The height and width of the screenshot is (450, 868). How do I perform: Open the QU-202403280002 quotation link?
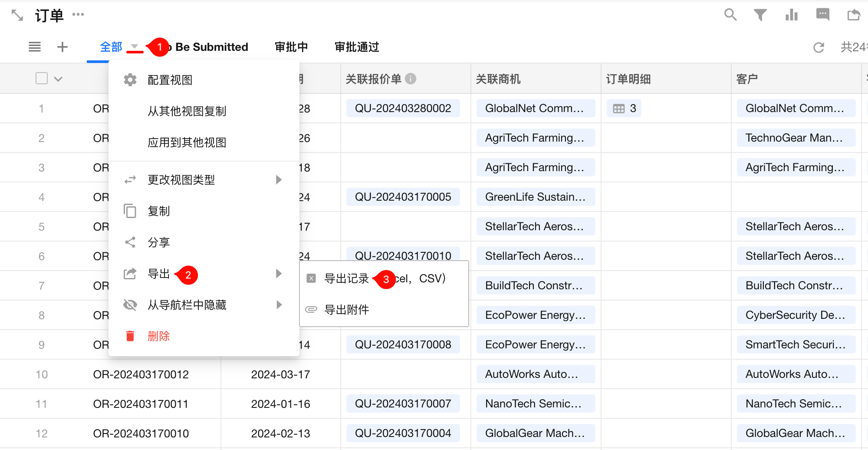pos(403,108)
